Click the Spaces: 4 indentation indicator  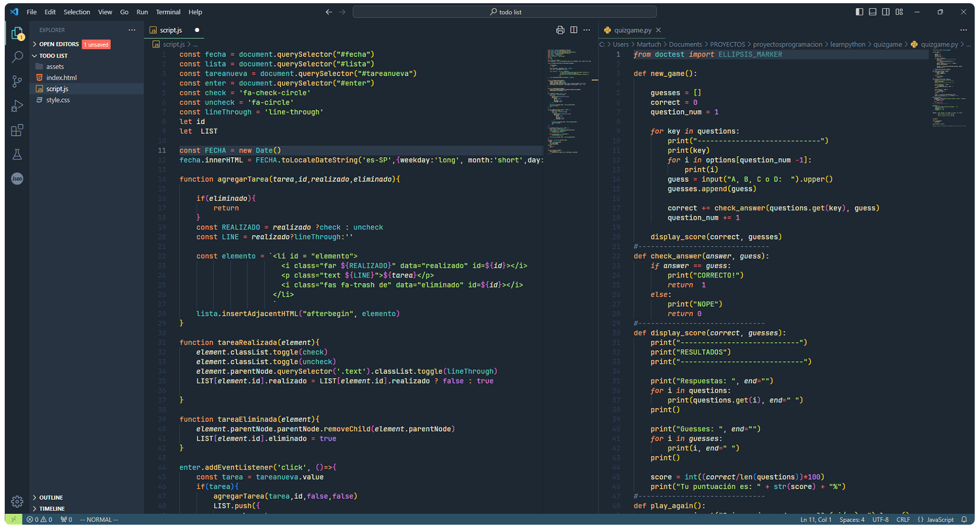point(852,519)
